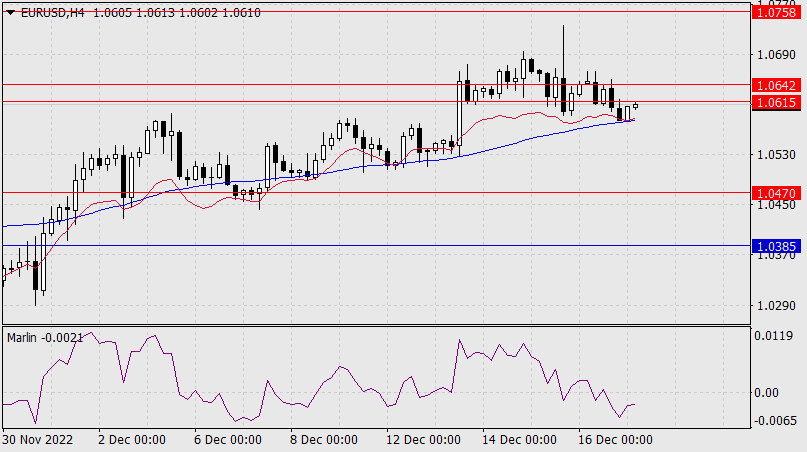Select the 0.0119 Marlin scale value
The image size is (807, 452).
tap(773, 336)
